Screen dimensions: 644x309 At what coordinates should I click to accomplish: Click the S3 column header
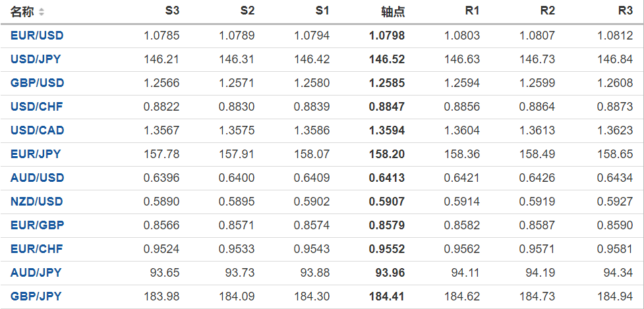point(171,11)
